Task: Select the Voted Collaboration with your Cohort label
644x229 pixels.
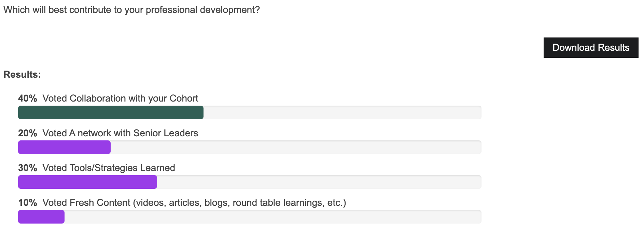Action: (x=120, y=98)
